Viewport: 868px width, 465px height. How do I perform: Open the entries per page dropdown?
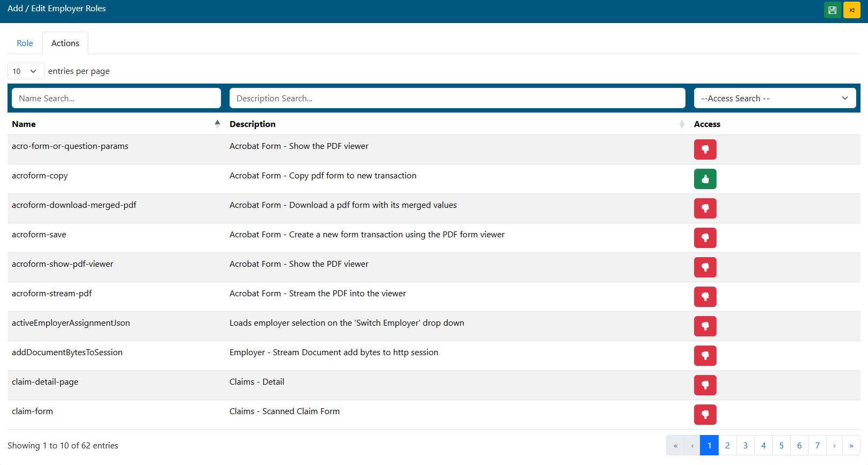25,71
